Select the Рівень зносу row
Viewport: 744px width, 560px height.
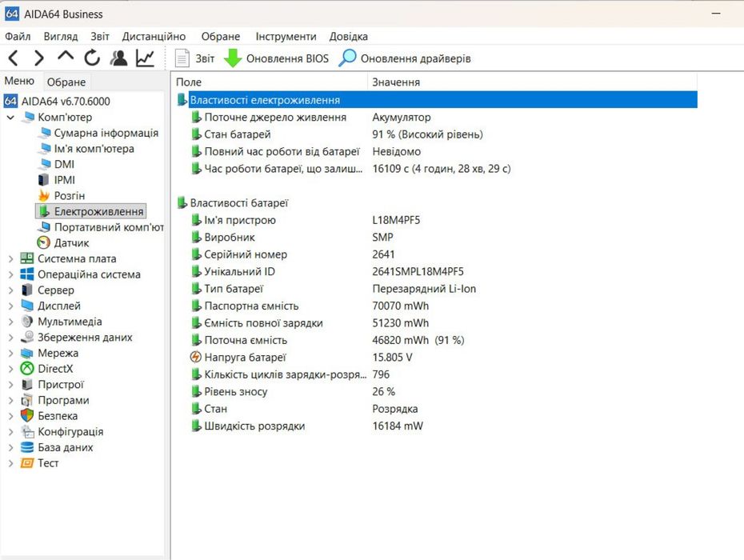coord(292,391)
